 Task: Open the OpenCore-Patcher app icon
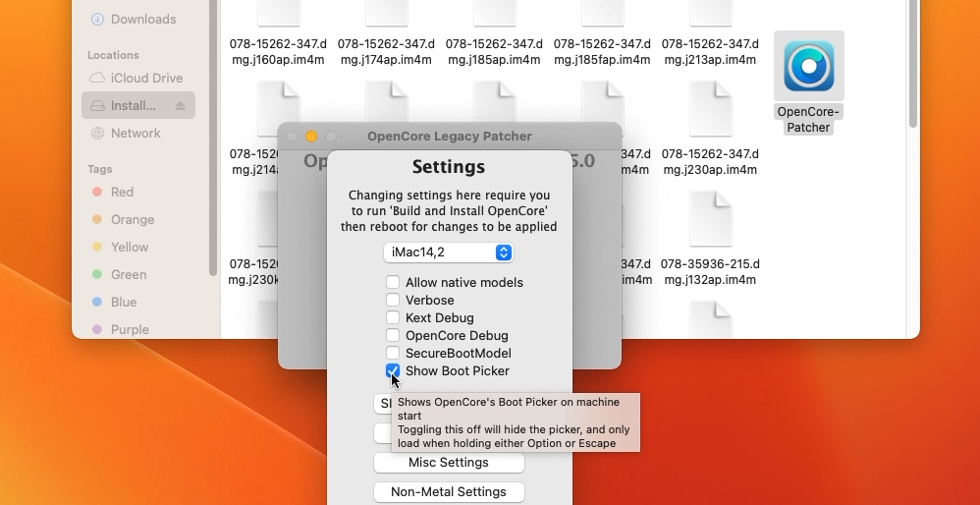[809, 66]
